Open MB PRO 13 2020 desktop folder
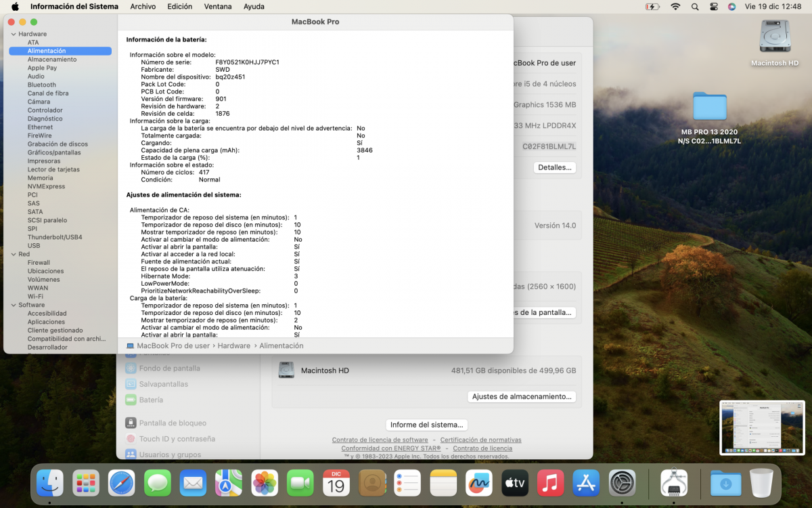Image resolution: width=812 pixels, height=508 pixels. click(x=709, y=108)
